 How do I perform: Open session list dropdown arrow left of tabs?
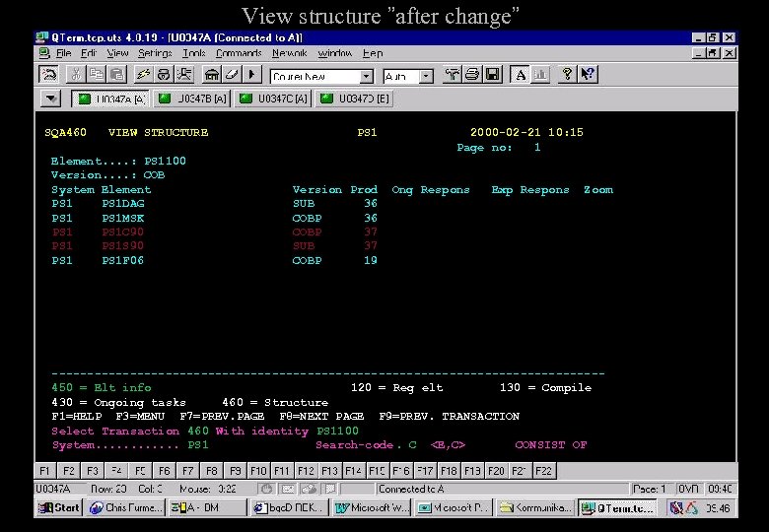click(51, 99)
